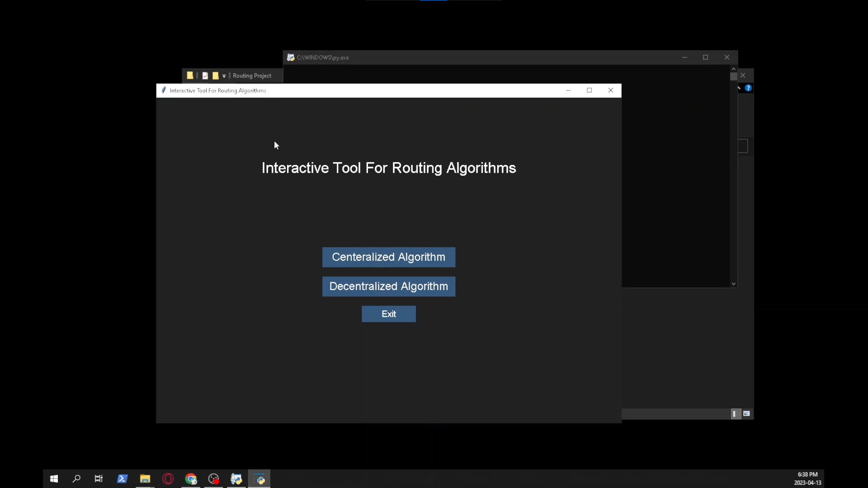This screenshot has height=488, width=868.
Task: Open the Decentralized Algorithm option
Action: tap(388, 286)
